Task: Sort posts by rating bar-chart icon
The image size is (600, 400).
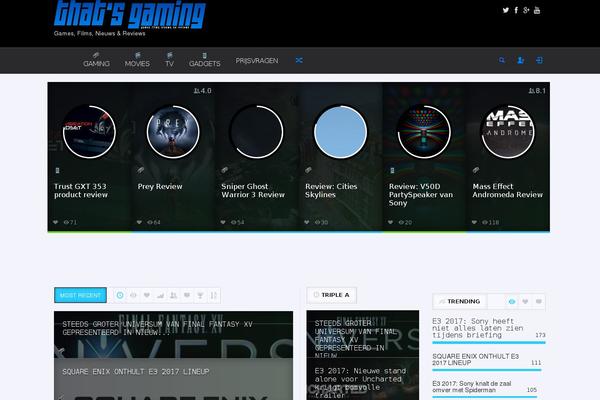Action: click(160, 295)
